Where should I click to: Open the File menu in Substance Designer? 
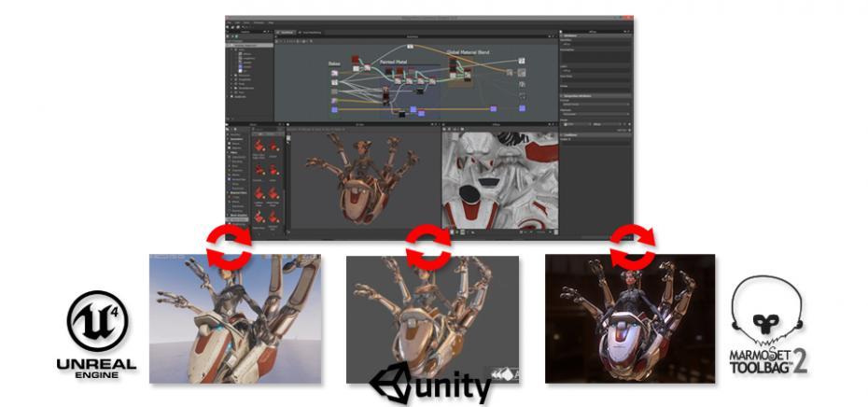click(x=230, y=22)
